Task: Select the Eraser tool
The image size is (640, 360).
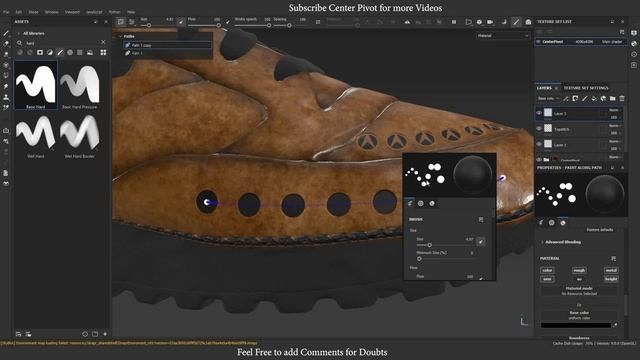Action: pyautogui.click(x=6, y=44)
